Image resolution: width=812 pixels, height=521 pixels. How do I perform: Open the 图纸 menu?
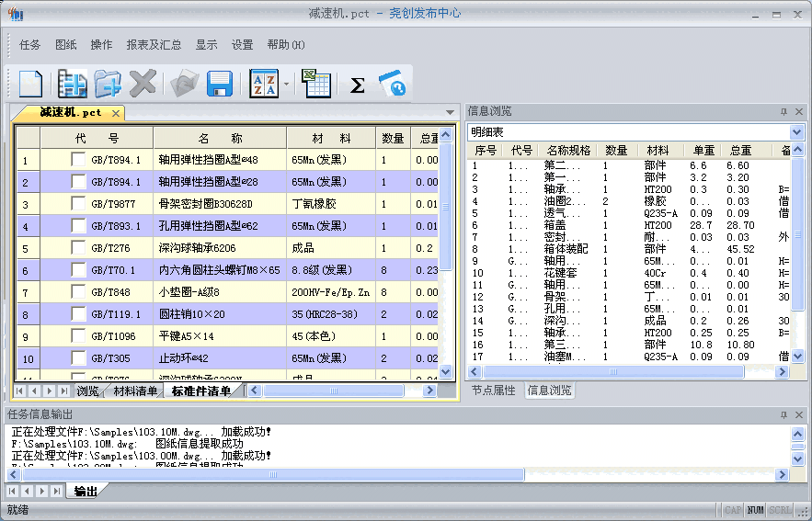pos(66,45)
